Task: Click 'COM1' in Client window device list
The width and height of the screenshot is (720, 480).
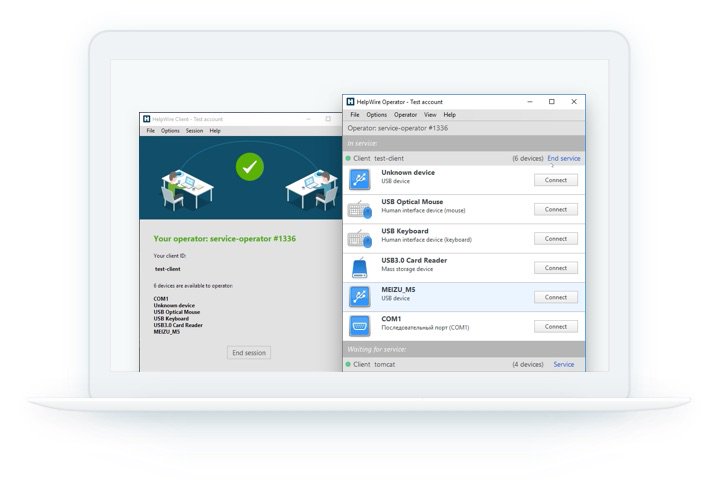Action: tap(161, 299)
